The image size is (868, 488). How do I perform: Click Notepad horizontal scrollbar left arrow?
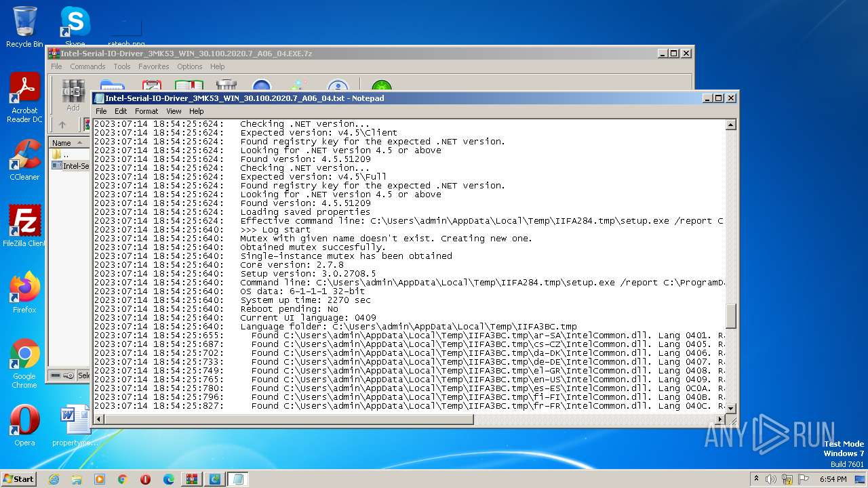tap(99, 420)
